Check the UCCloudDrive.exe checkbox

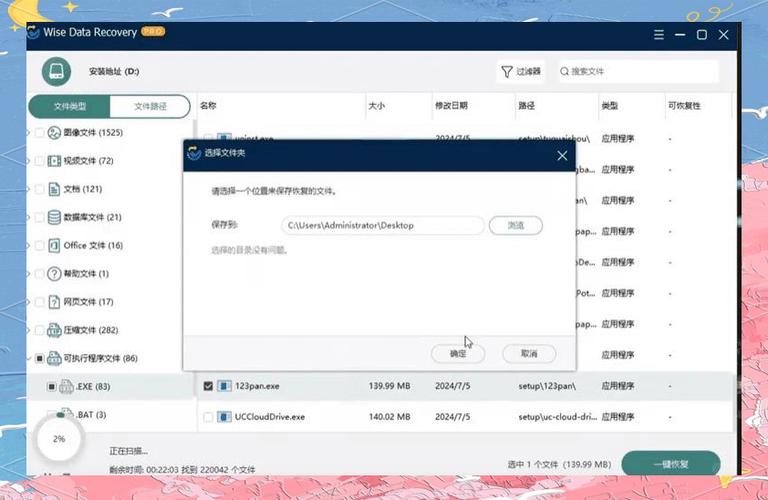[208, 417]
